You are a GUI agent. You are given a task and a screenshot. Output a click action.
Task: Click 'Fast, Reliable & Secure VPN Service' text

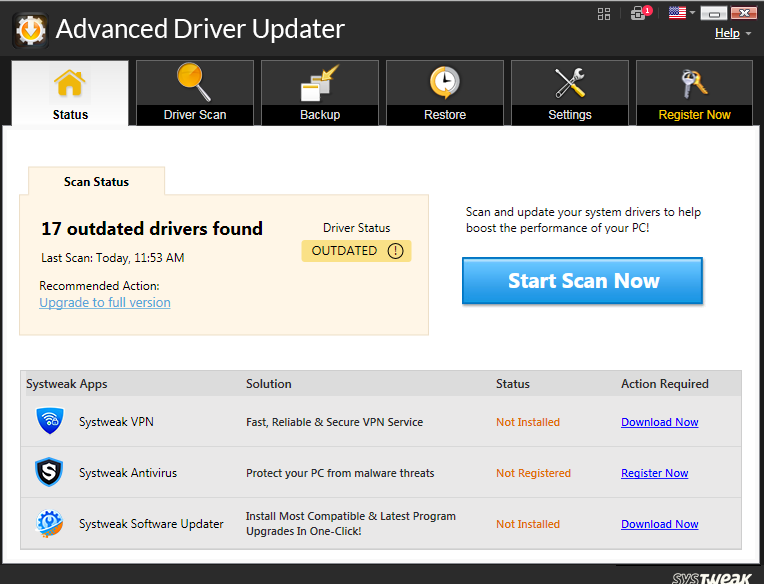coord(335,422)
